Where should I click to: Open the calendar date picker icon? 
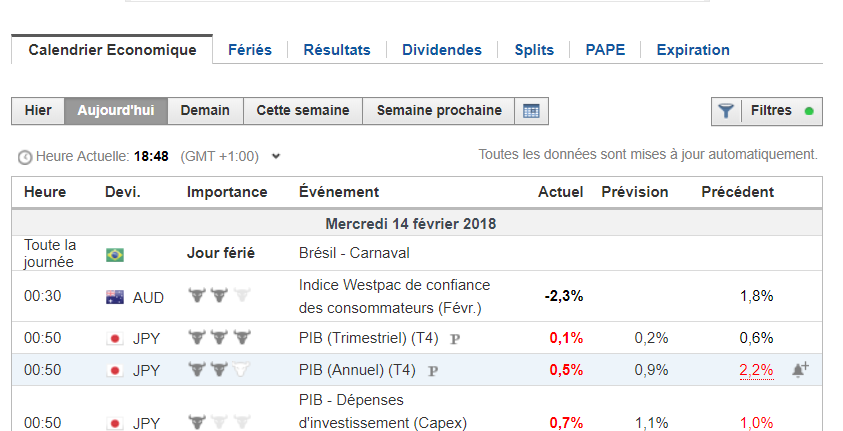click(x=531, y=111)
